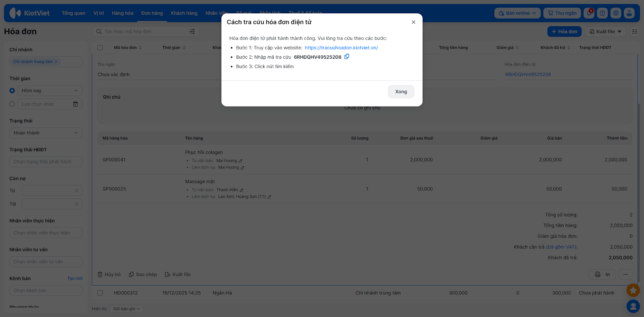This screenshot has width=644, height=317.
Task: Click the column layout toggle icon
Action: click(634, 31)
